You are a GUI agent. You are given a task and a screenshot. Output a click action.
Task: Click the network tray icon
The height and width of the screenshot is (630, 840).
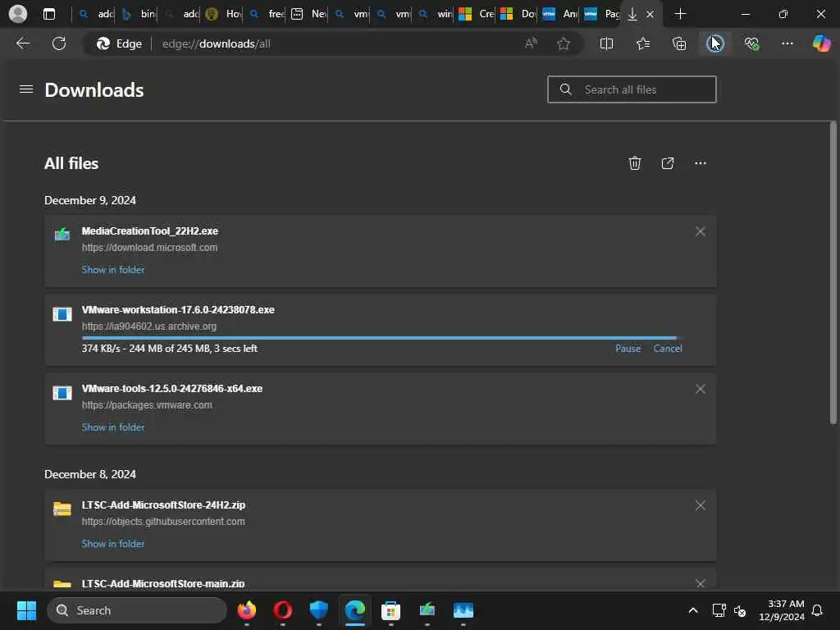(719, 610)
